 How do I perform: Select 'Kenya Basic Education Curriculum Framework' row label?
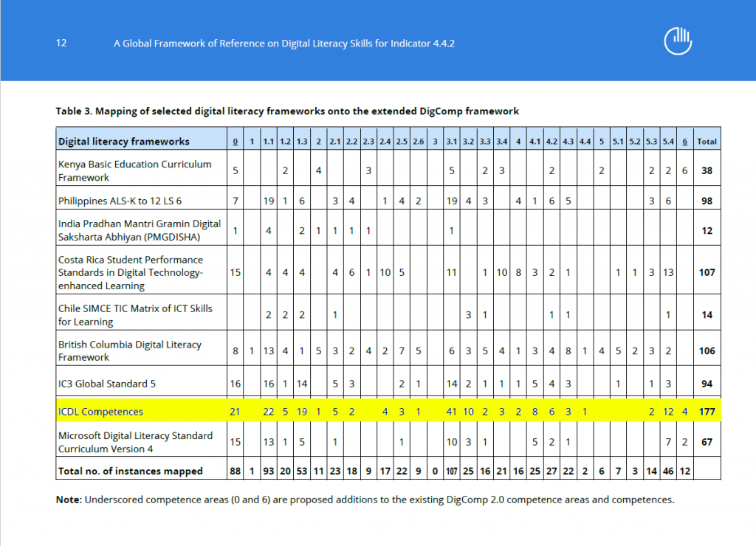coord(135,170)
